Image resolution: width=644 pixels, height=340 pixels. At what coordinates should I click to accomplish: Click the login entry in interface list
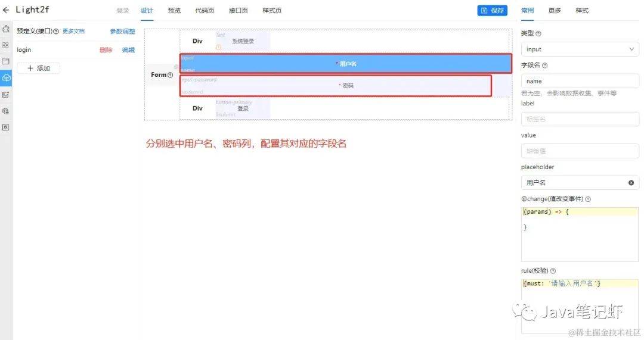click(24, 49)
